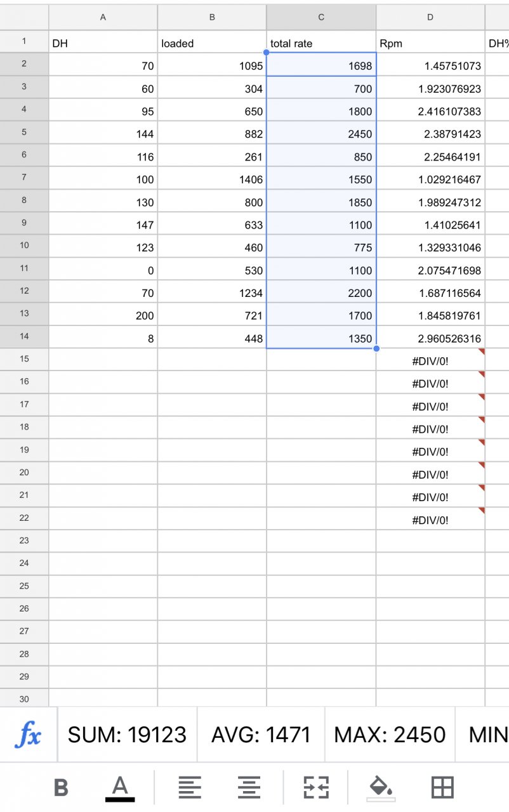
Task: Center align the cell text
Action: pyautogui.click(x=249, y=788)
